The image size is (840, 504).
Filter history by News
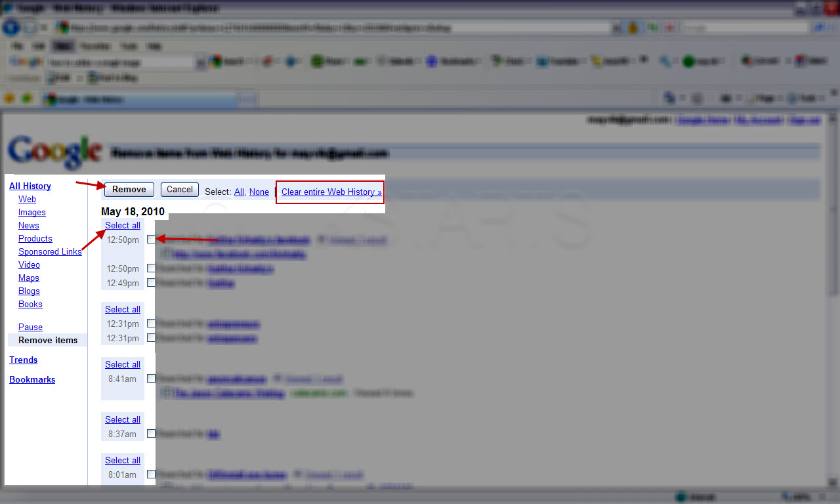[x=29, y=226]
